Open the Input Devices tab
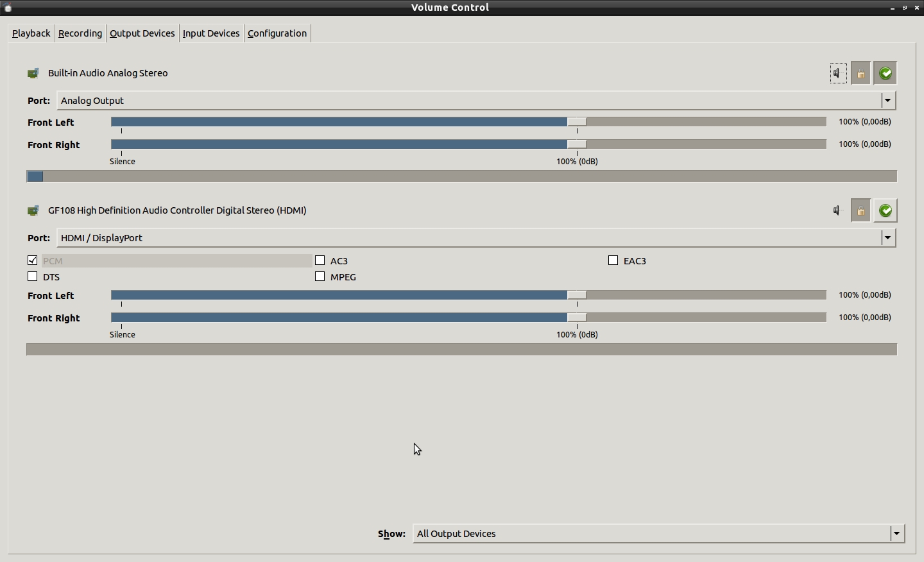Image resolution: width=924 pixels, height=562 pixels. coord(211,33)
